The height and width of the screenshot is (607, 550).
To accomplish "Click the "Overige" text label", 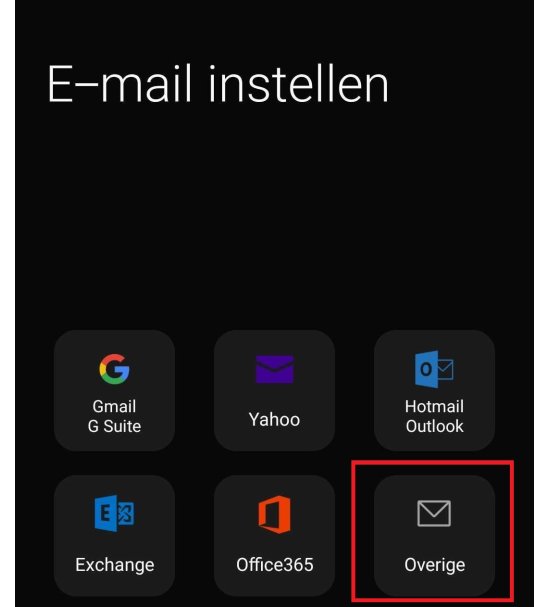I will click(x=434, y=565).
